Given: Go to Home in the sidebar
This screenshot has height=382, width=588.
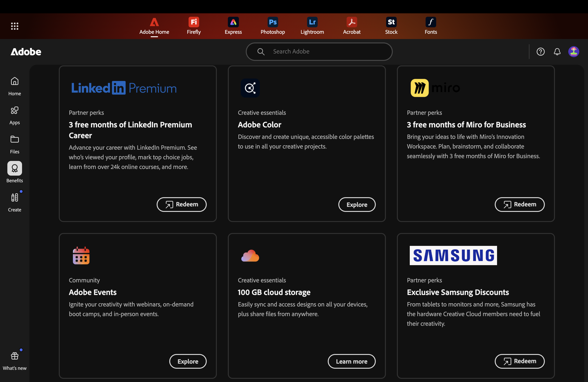Looking at the screenshot, I should [14, 86].
